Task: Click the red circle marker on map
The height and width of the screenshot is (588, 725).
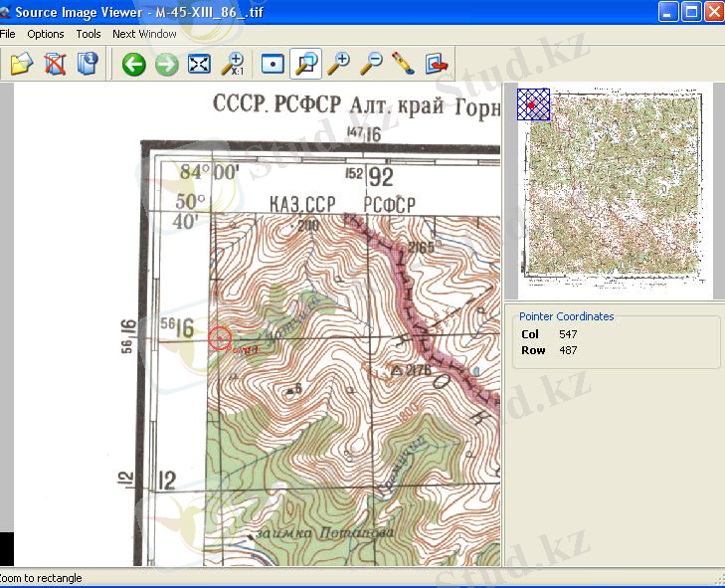Action: click(x=221, y=338)
